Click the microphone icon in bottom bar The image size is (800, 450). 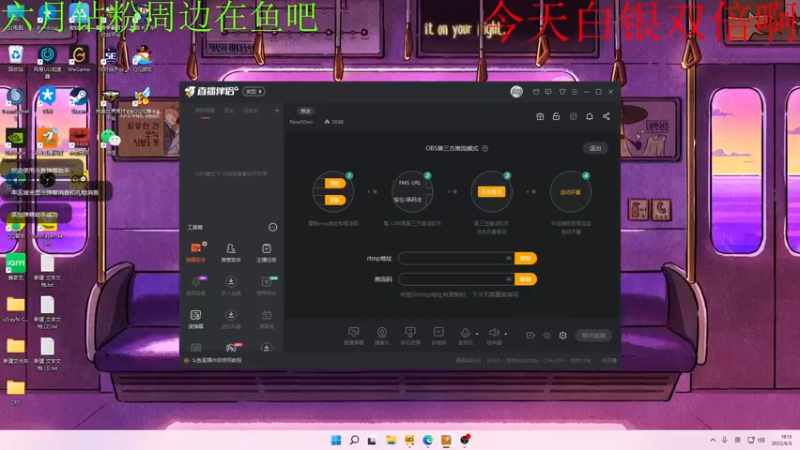tap(465, 333)
